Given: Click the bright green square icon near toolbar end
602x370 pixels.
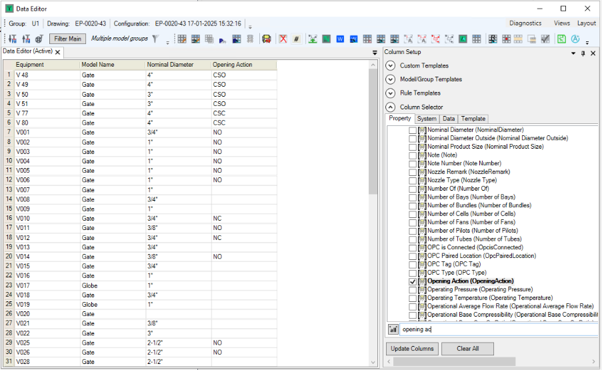Looking at the screenshot, I should pyautogui.click(x=562, y=39).
